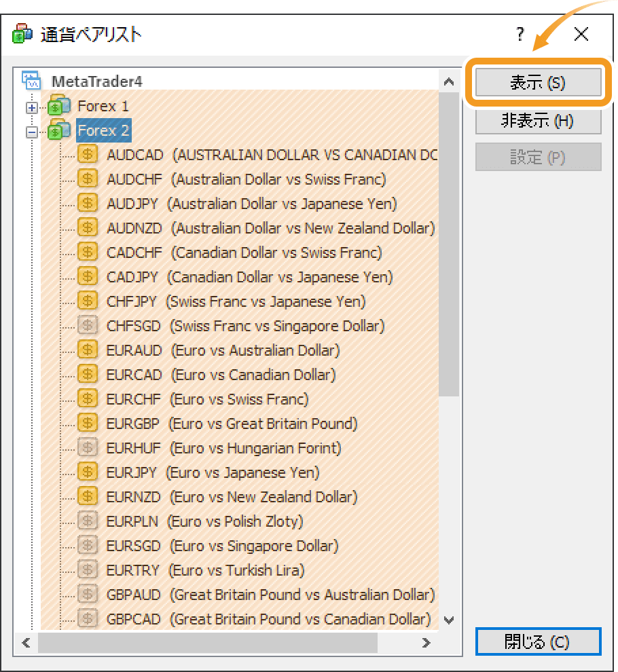Select CADJPY (Canadian Dollar vs Japanese Yen)
The image size is (618, 672).
coord(250,277)
